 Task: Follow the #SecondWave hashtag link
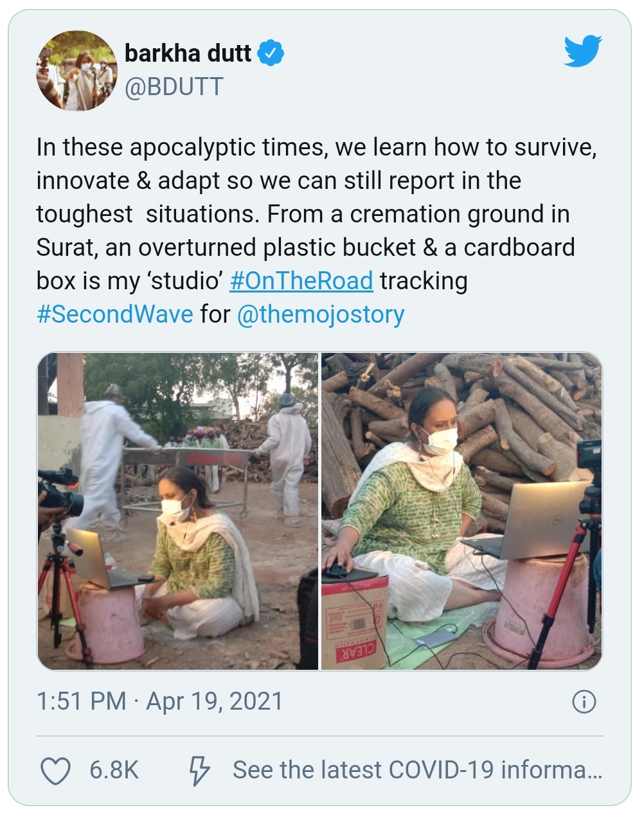[x=115, y=314]
